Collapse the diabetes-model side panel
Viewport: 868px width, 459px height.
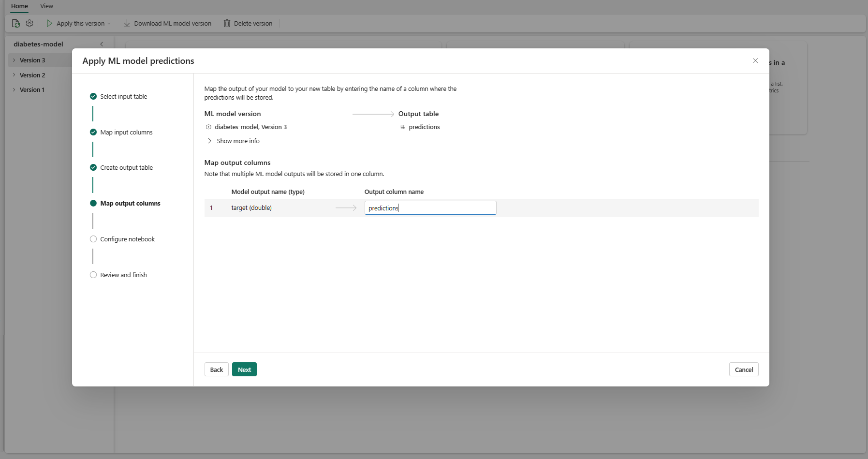point(102,44)
